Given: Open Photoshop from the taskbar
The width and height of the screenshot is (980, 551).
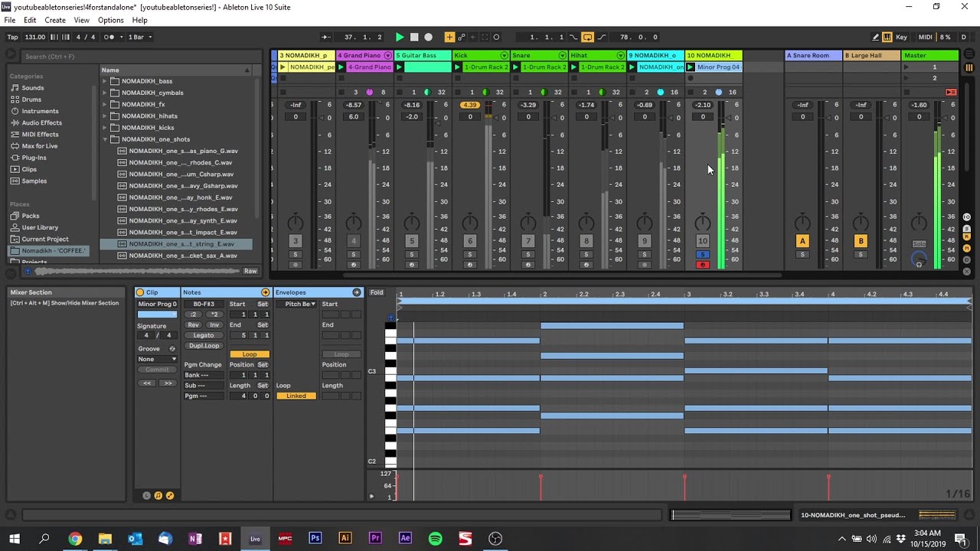Looking at the screenshot, I should [x=315, y=539].
